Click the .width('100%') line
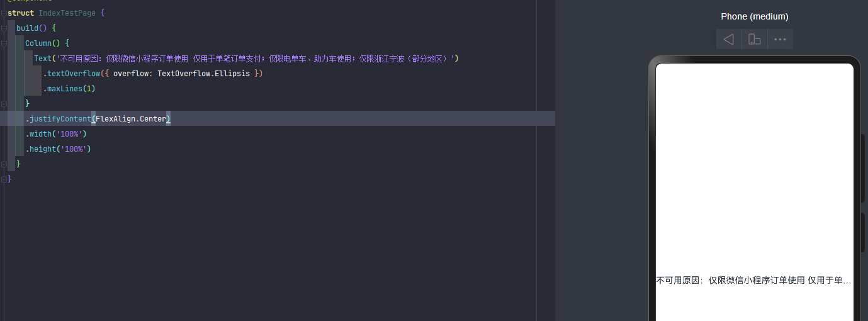The height and width of the screenshot is (321, 868). click(x=56, y=134)
